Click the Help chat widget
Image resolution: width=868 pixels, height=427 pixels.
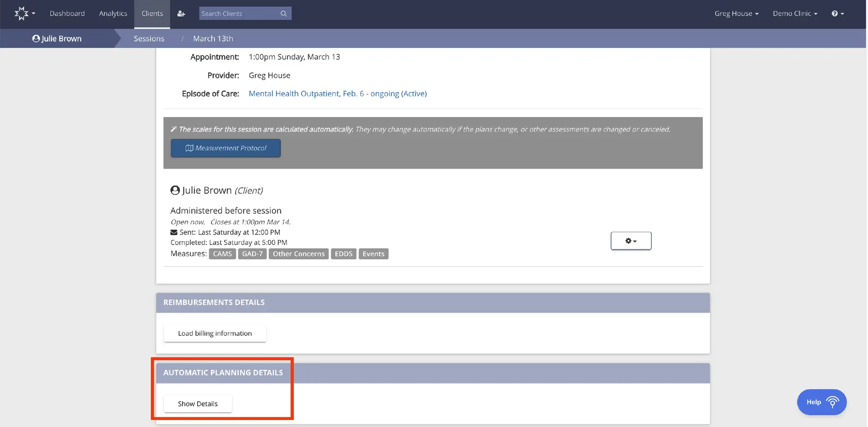(821, 402)
